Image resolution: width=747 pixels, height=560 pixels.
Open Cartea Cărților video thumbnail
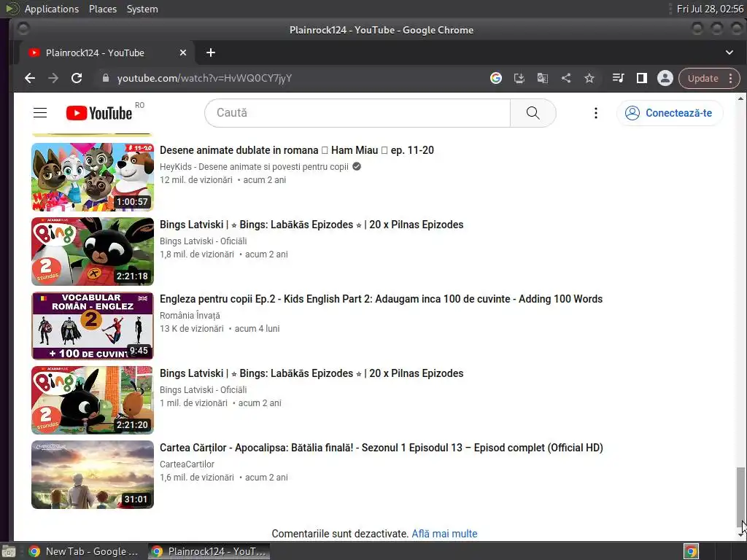pyautogui.click(x=93, y=474)
